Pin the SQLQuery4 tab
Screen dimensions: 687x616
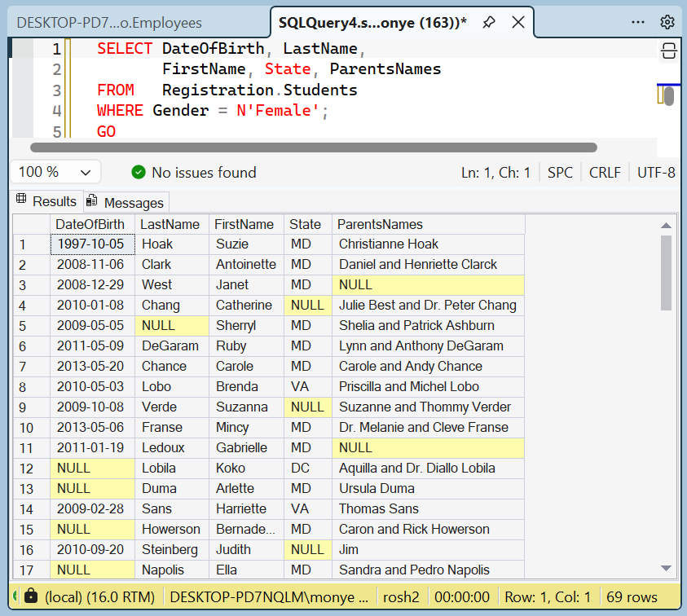(489, 22)
